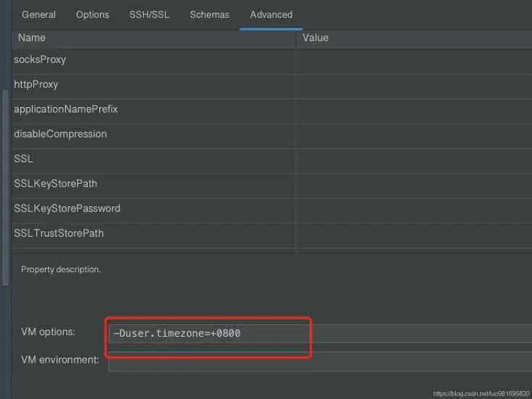The width and height of the screenshot is (532, 399).
Task: Click the value cell for disableCompression
Action: tap(413, 134)
